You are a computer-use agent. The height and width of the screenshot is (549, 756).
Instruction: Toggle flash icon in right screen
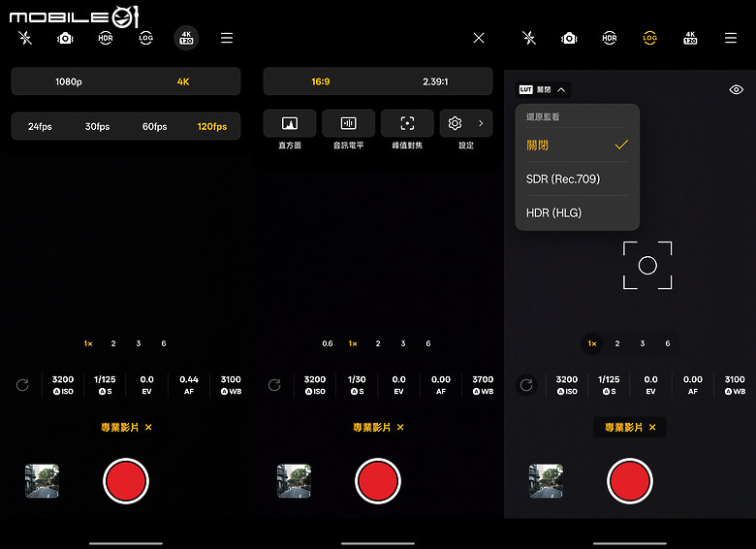pyautogui.click(x=529, y=38)
